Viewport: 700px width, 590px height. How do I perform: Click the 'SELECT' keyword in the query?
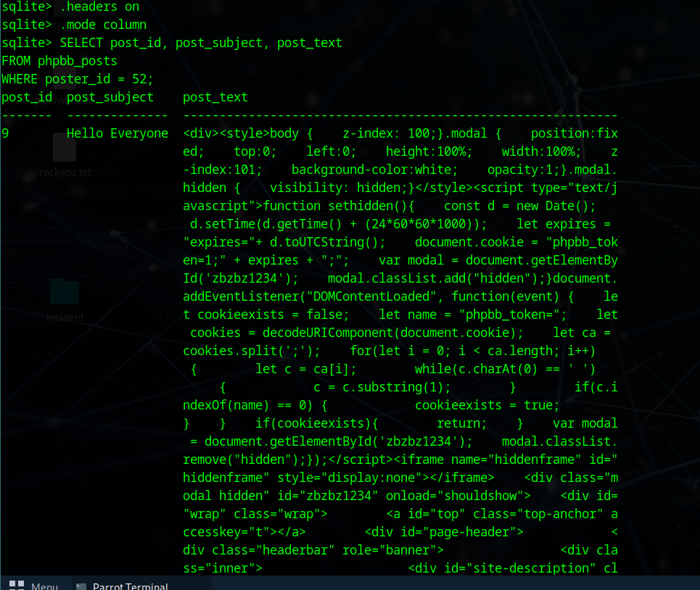point(81,43)
